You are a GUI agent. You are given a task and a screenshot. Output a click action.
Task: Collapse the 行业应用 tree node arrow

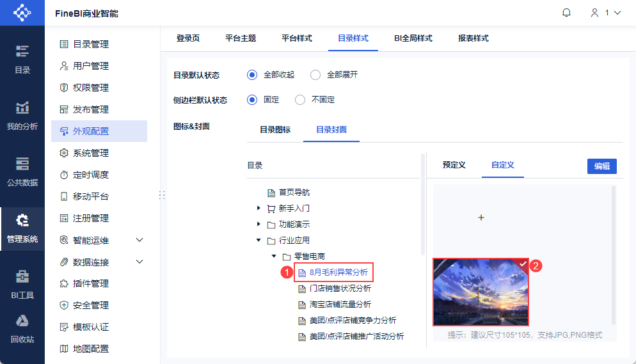(258, 240)
